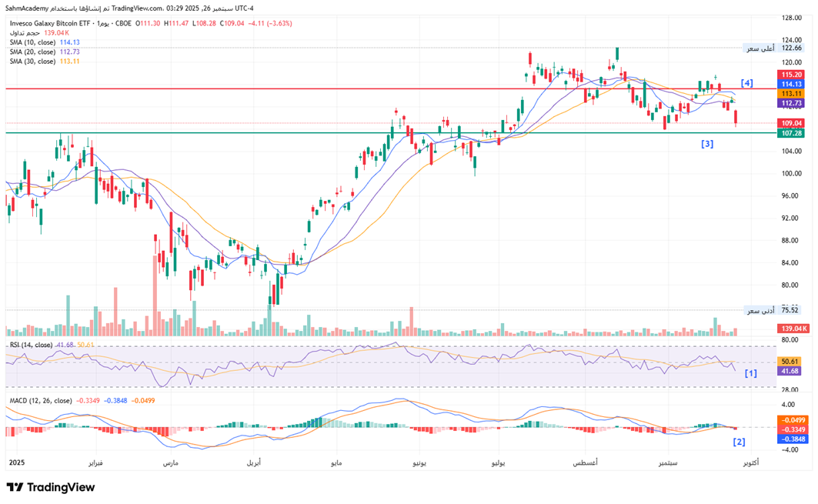Select the [3] annotation below support line
The width and height of the screenshot is (818, 504).
tap(706, 144)
